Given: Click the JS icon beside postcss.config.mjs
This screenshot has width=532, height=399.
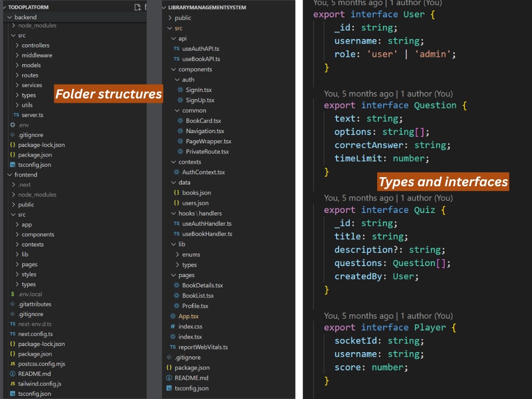Looking at the screenshot, I should tap(13, 364).
